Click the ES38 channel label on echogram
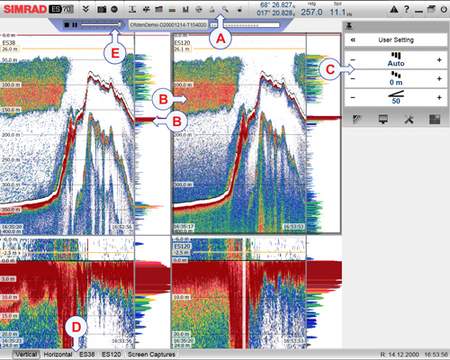The width and height of the screenshot is (450, 360). click(9, 43)
